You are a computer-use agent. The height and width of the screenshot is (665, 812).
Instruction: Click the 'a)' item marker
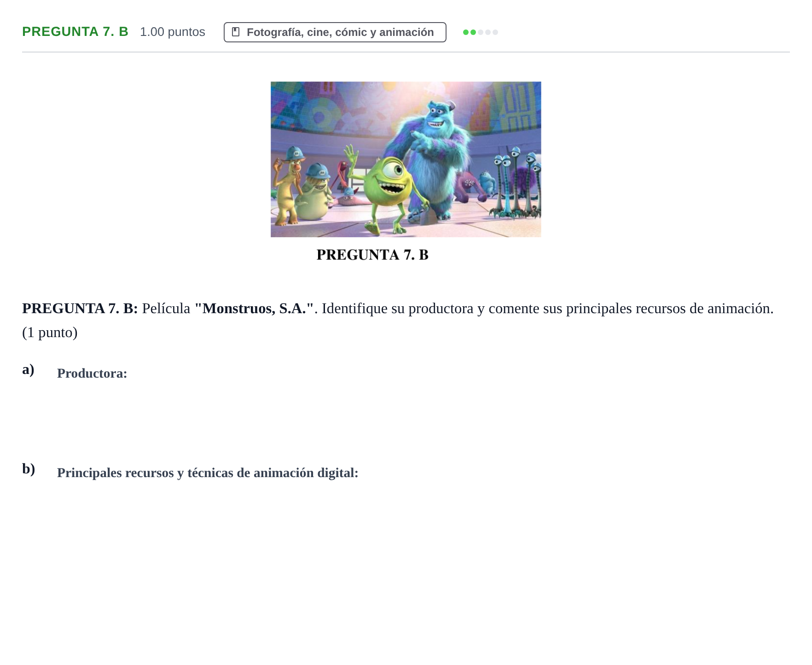tap(28, 369)
